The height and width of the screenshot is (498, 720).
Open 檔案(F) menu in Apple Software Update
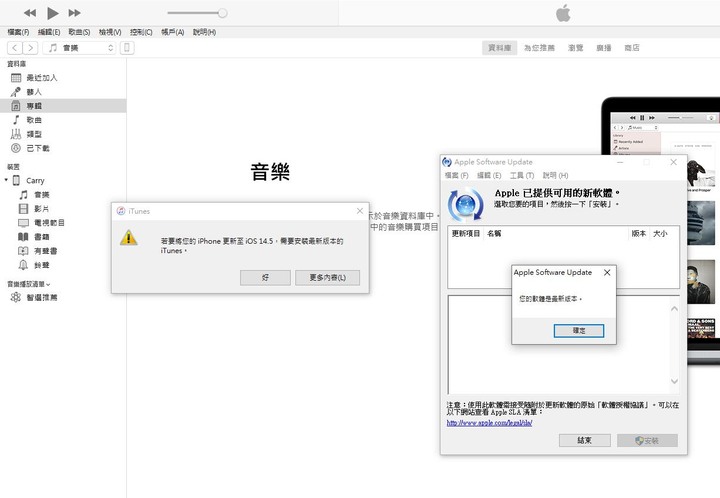[456, 175]
